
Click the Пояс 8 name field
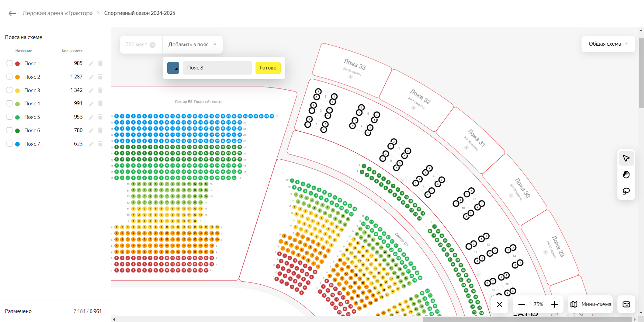tap(217, 68)
